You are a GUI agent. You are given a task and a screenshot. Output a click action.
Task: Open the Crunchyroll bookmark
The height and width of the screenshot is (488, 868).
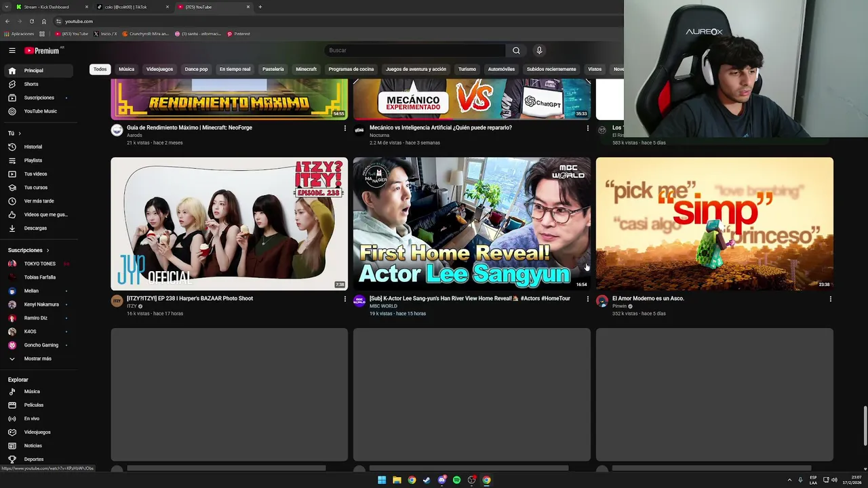click(x=145, y=34)
